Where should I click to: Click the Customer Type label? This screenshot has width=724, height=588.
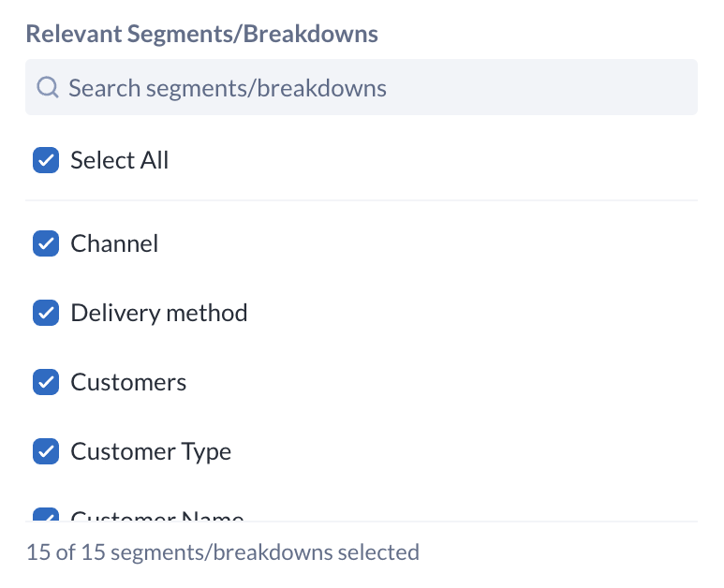click(x=151, y=451)
